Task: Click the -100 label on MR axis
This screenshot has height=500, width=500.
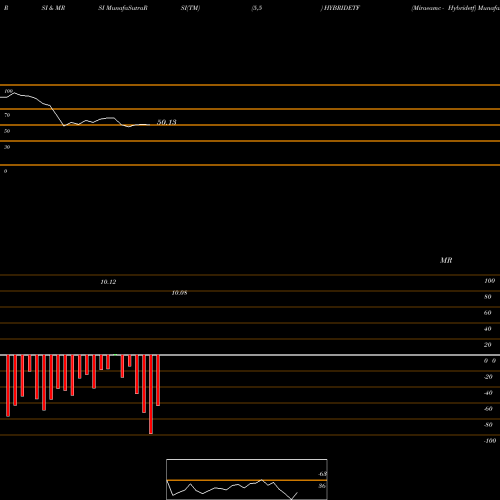Action: 490,441
